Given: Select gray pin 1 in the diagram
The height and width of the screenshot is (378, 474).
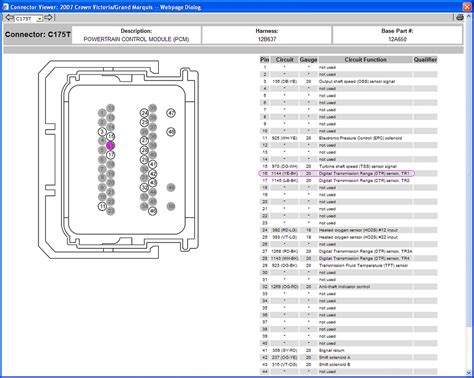Looking at the screenshot, I should pyautogui.click(x=102, y=113).
